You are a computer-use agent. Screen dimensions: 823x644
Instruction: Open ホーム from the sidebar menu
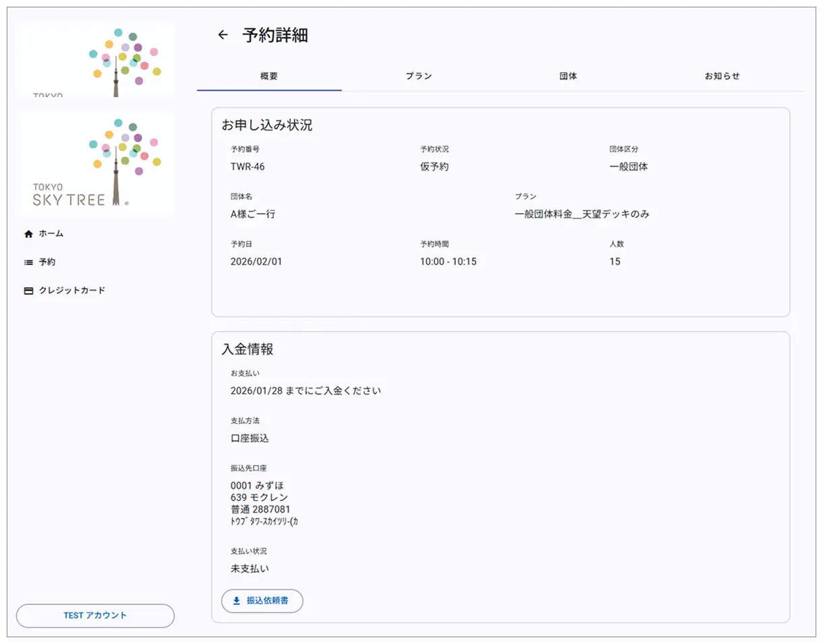tap(51, 233)
